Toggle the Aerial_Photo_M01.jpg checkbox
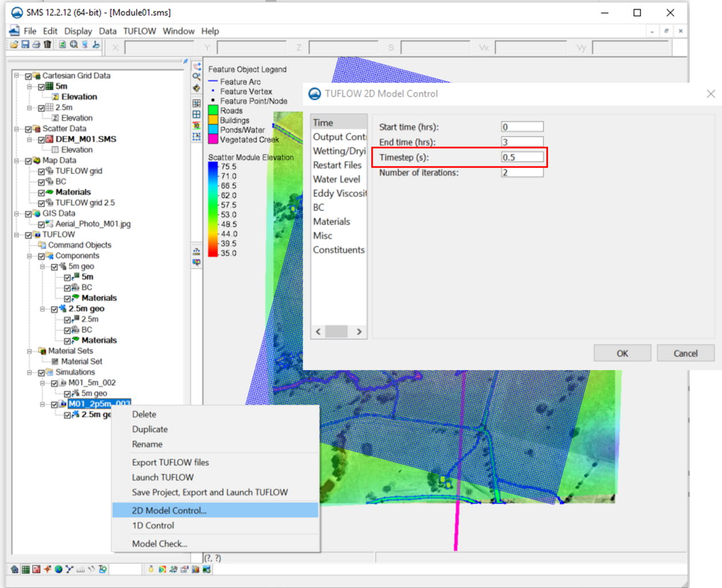The width and height of the screenshot is (722, 588). tap(41, 224)
